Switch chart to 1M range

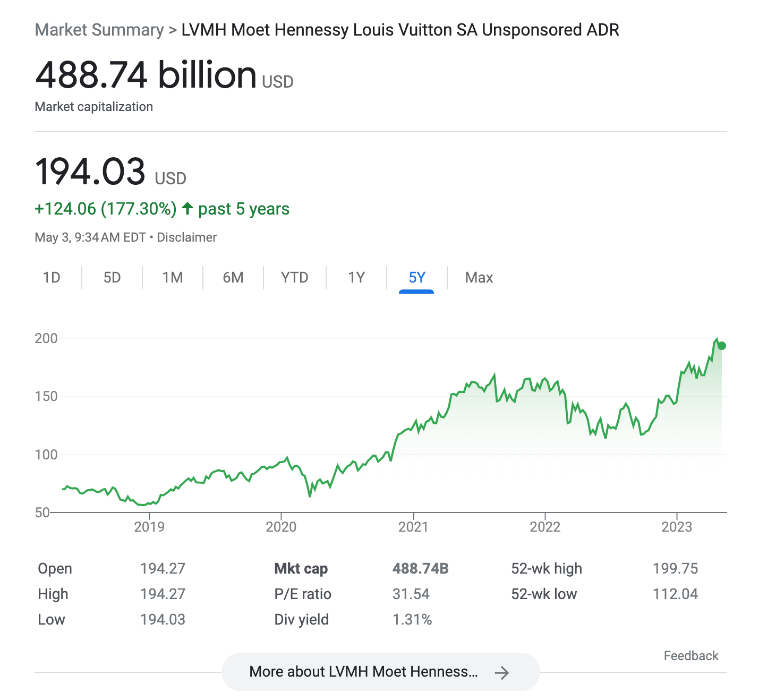(173, 278)
